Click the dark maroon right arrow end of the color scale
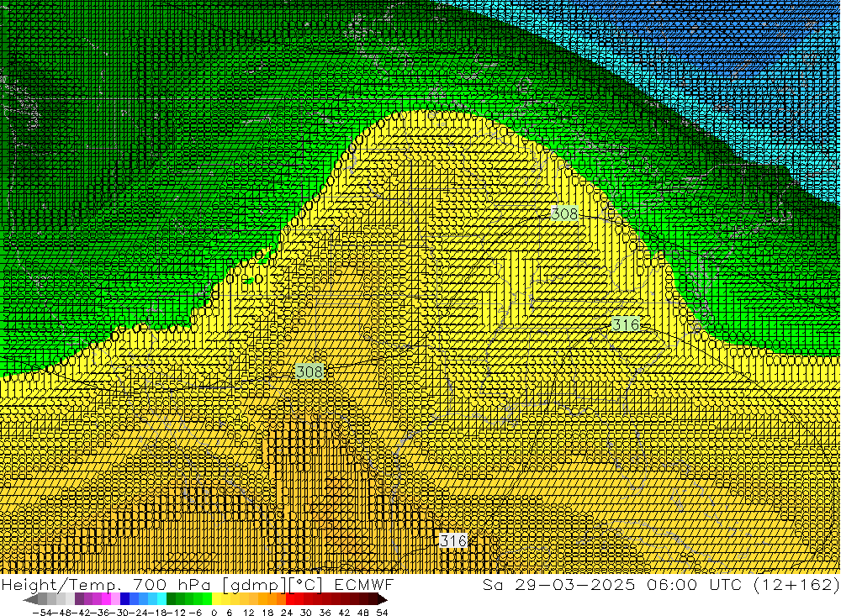Image resolution: width=841 pixels, height=616 pixels. (x=382, y=599)
